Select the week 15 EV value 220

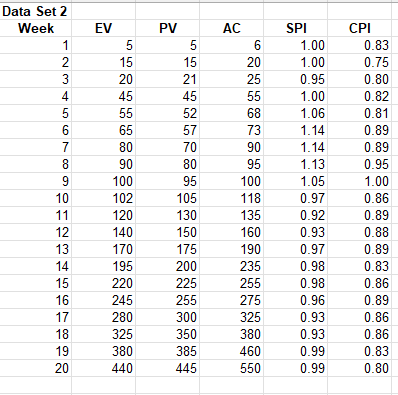click(x=103, y=283)
